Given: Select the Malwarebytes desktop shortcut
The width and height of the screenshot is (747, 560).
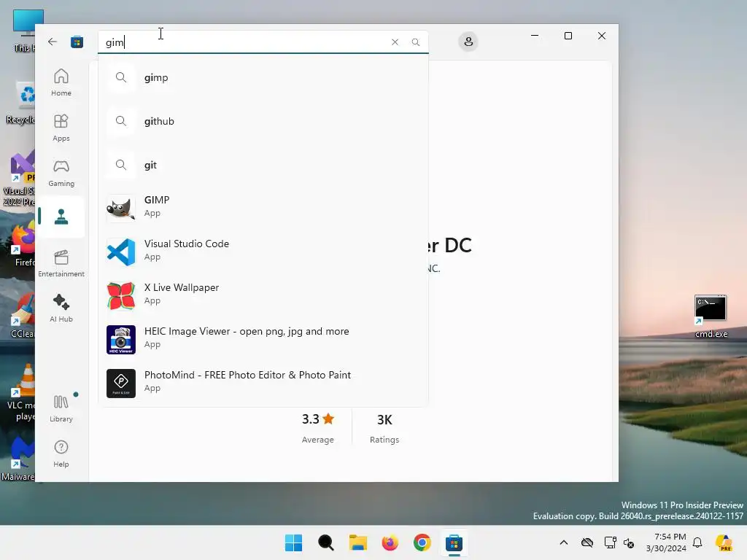Looking at the screenshot, I should coord(18,459).
